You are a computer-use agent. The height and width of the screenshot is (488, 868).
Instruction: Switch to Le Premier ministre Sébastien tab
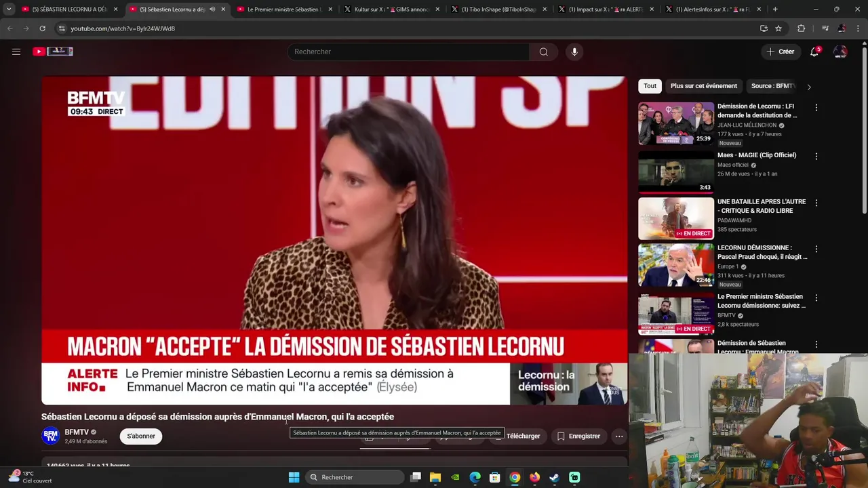[283, 9]
